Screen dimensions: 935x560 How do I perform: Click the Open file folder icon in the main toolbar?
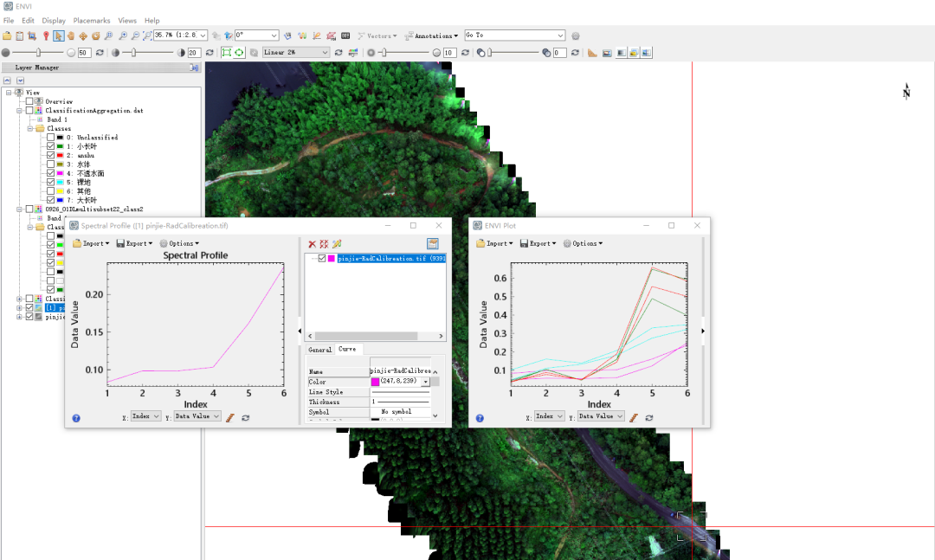coord(7,35)
